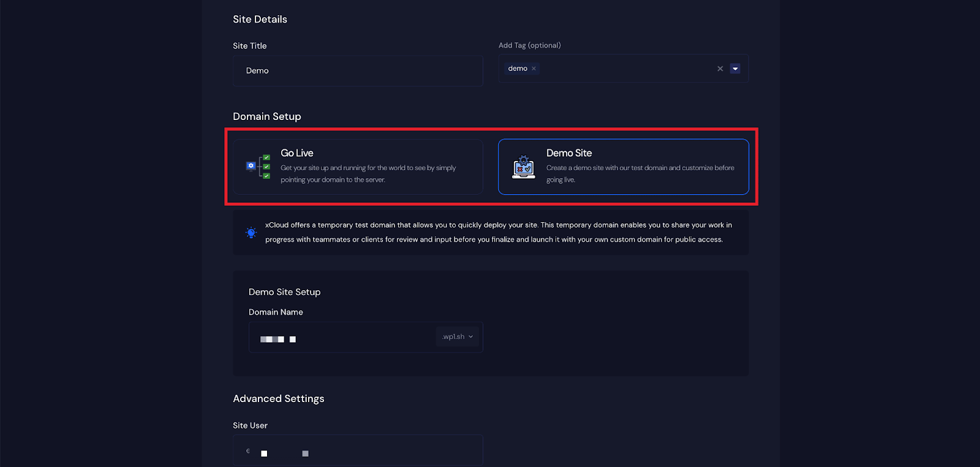Focus the Site Title field containing Demo
Screen dimensions: 980x467
click(358, 71)
